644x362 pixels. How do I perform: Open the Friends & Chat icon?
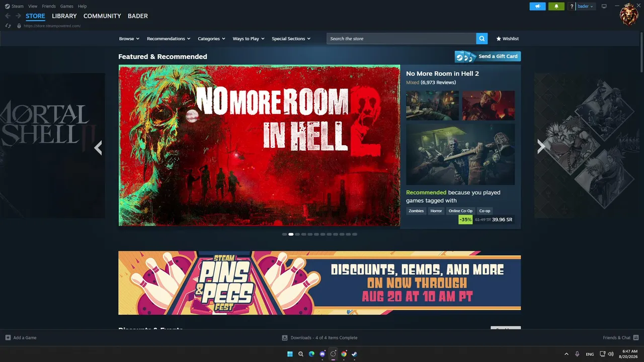coord(636,338)
